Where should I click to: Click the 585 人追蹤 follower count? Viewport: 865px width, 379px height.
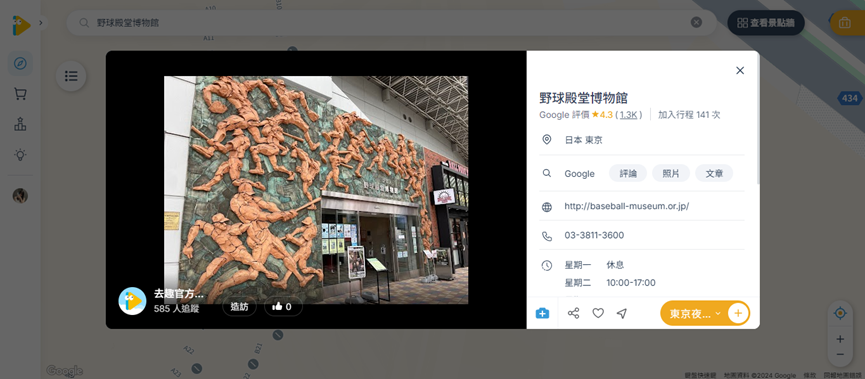coord(177,309)
